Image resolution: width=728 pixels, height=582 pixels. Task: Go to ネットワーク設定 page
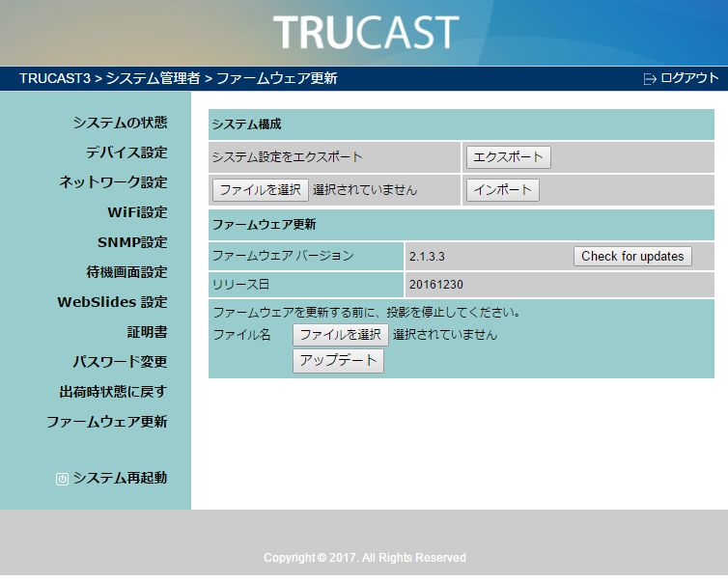[x=113, y=181]
